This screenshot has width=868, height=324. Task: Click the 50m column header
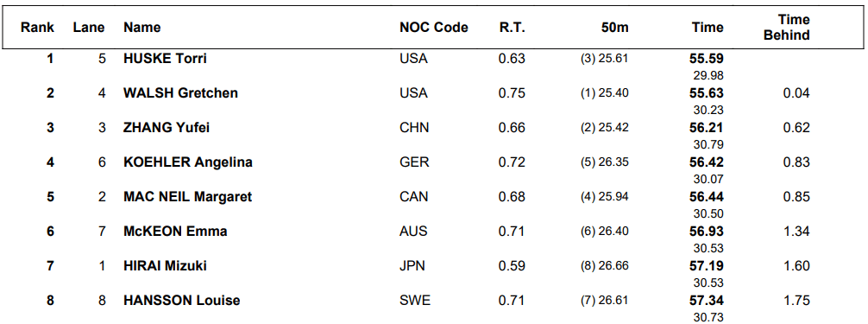(615, 27)
